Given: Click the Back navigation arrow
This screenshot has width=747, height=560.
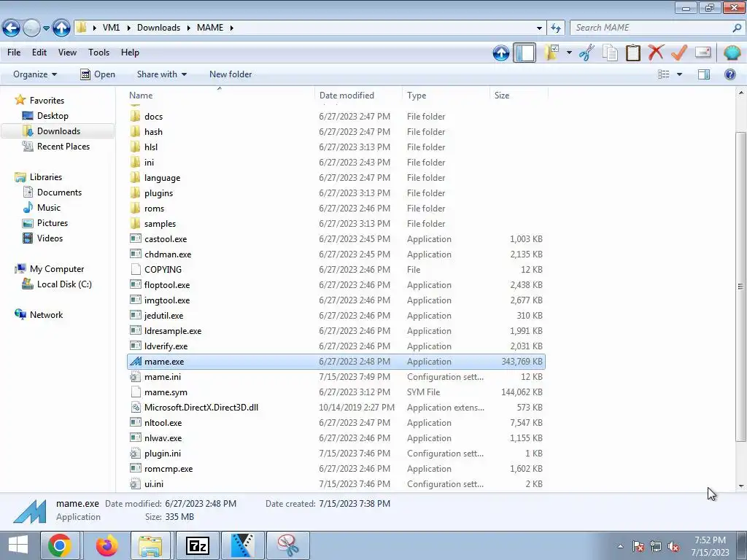Looking at the screenshot, I should pyautogui.click(x=12, y=28).
